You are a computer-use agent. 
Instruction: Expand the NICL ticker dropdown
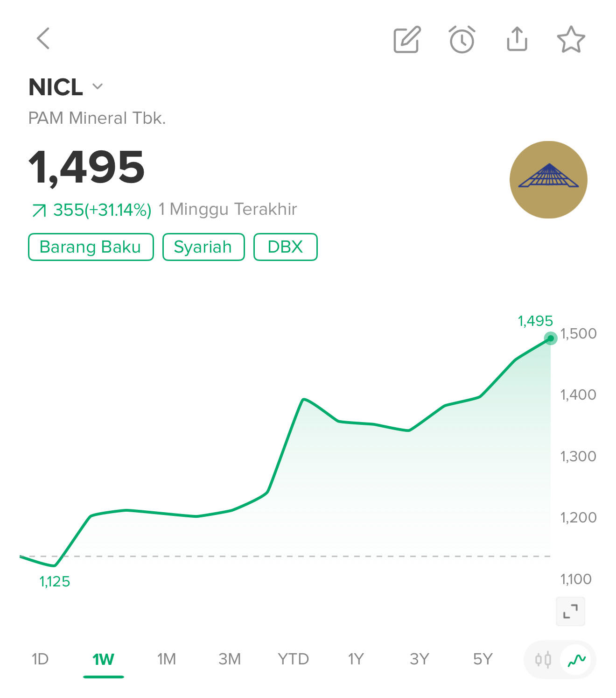point(98,86)
